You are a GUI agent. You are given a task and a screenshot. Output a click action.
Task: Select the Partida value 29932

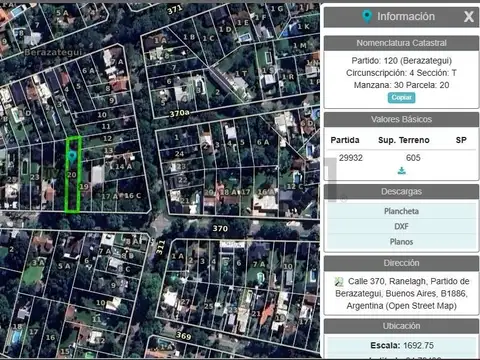[351, 158]
